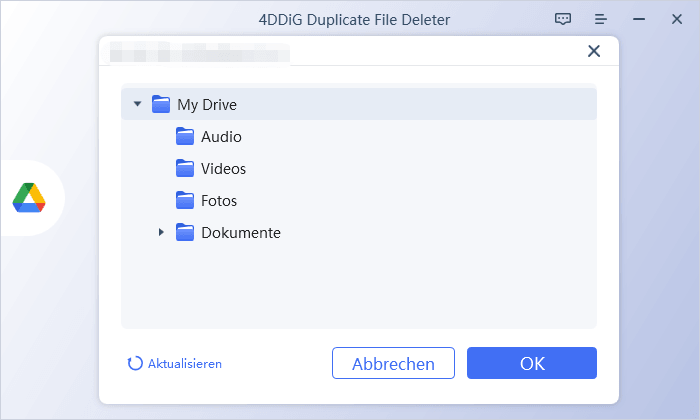Click the Aktualisieren link

pos(185,364)
